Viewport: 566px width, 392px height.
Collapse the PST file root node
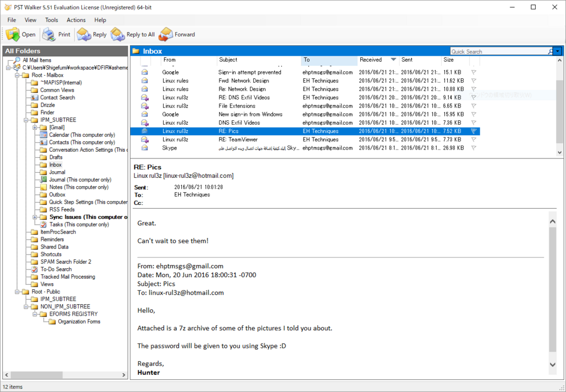pos(8,68)
